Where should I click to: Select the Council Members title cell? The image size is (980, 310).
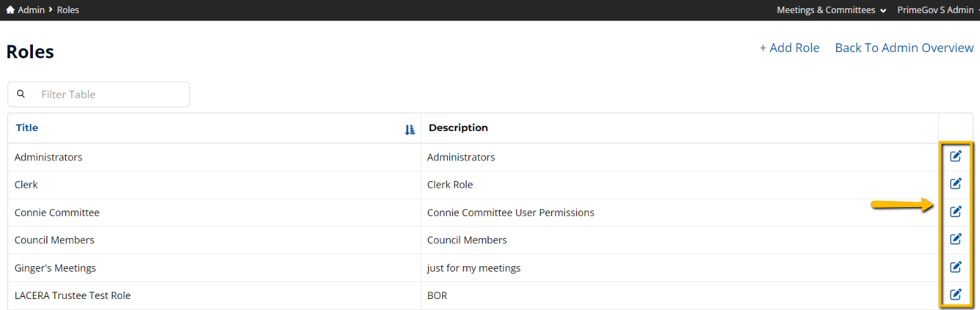pyautogui.click(x=215, y=240)
